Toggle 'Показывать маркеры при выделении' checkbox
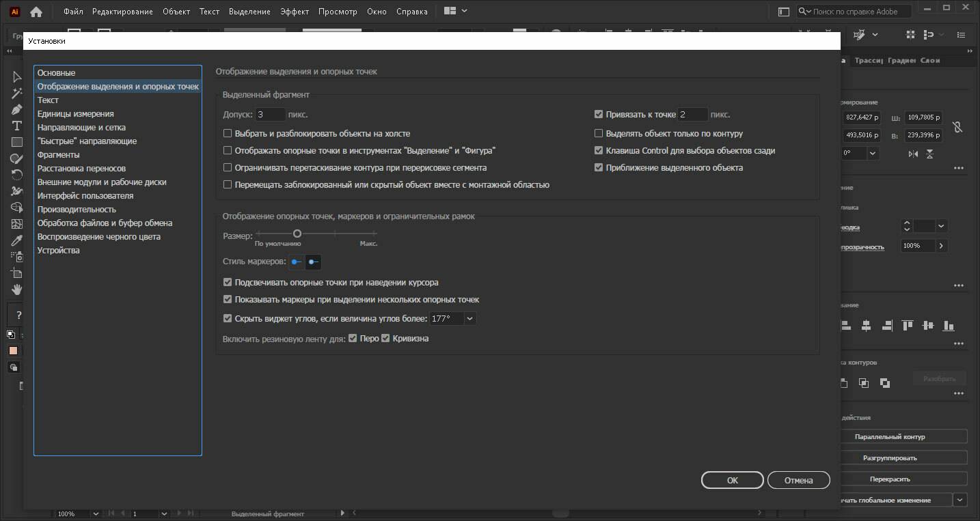The height and width of the screenshot is (521, 980). coord(228,299)
